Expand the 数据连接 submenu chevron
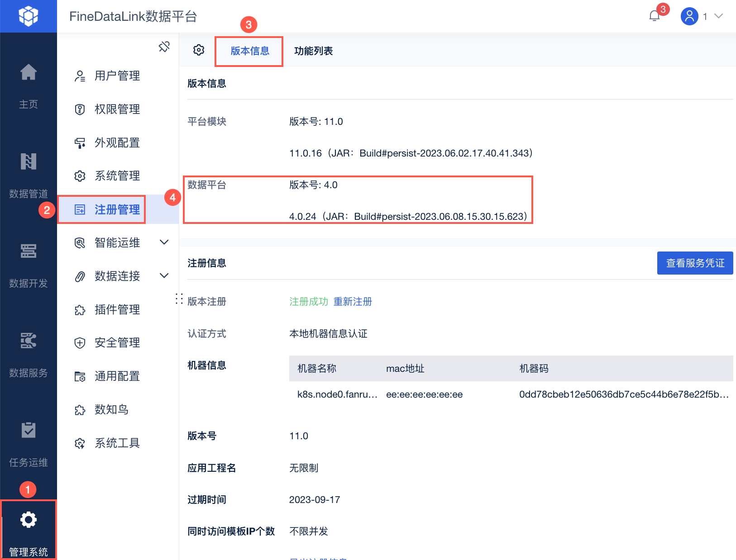 [164, 275]
